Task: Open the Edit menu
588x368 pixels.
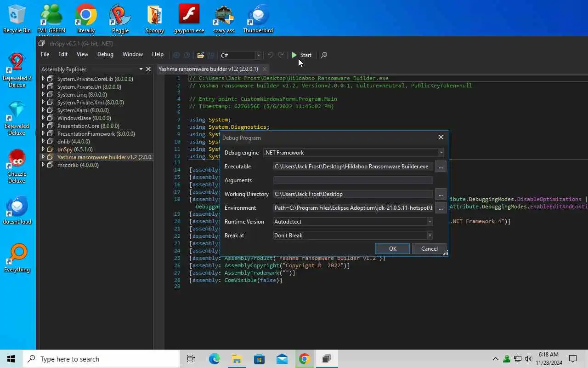Action: [63, 54]
